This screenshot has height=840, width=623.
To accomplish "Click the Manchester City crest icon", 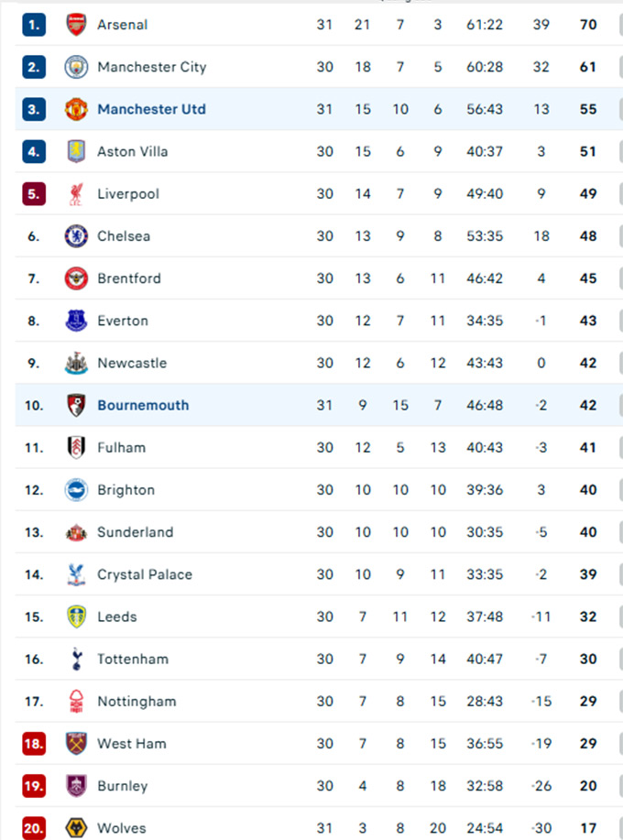I will (x=76, y=67).
